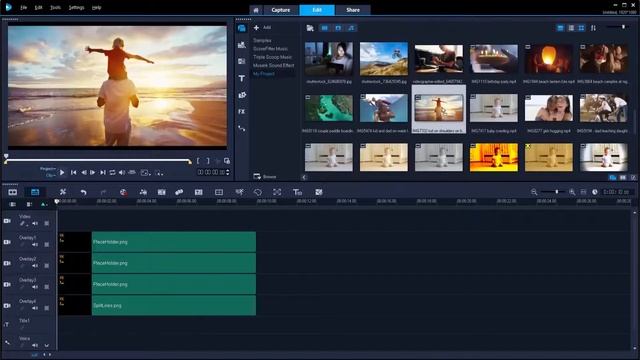Open the Transitions library icon
This screenshot has height=360, width=640.
242,61
